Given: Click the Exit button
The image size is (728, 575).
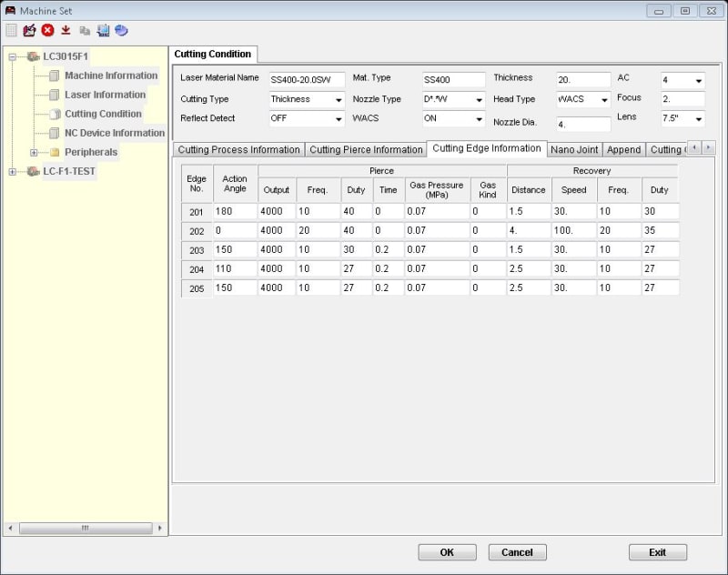Looking at the screenshot, I should (657, 552).
